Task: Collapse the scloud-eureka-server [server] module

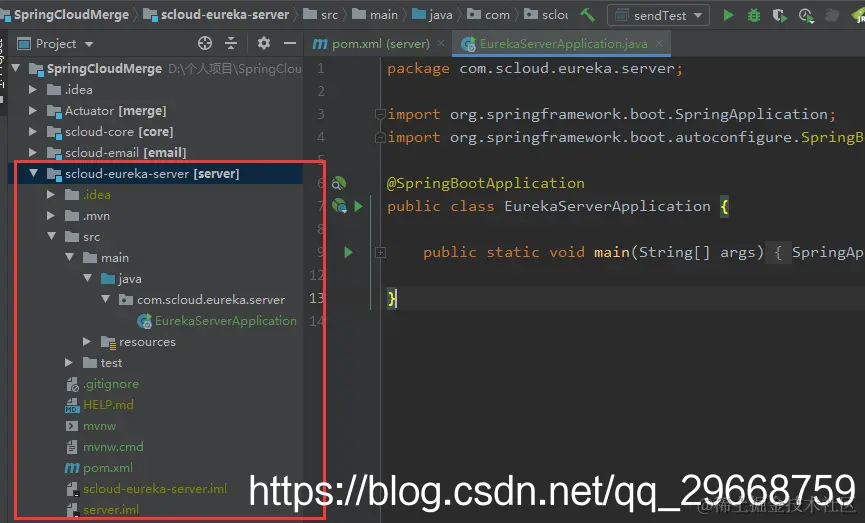Action: click(x=34, y=173)
